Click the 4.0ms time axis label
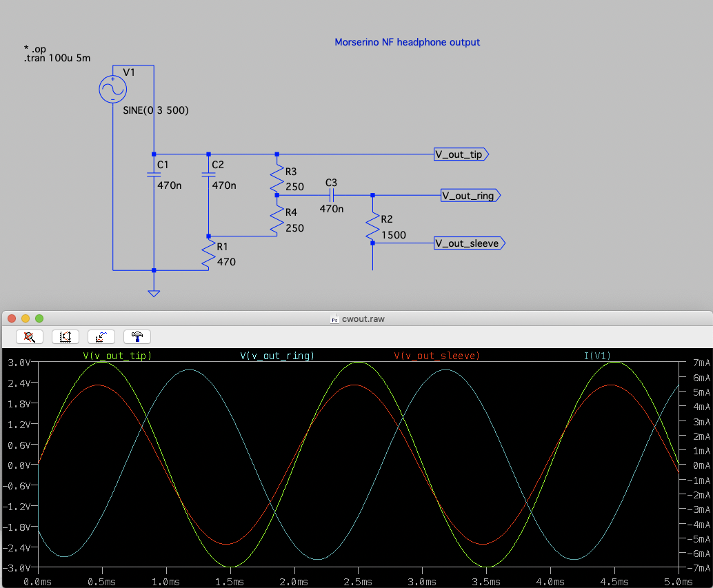This screenshot has height=588, width=713. (x=550, y=582)
